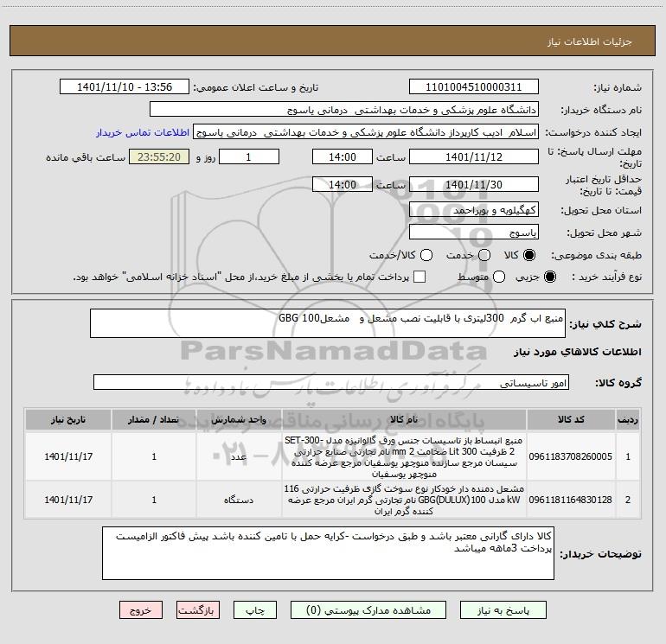Tick the Islamic treasury payment checkbox
The width and height of the screenshot is (666, 644).
(x=419, y=277)
